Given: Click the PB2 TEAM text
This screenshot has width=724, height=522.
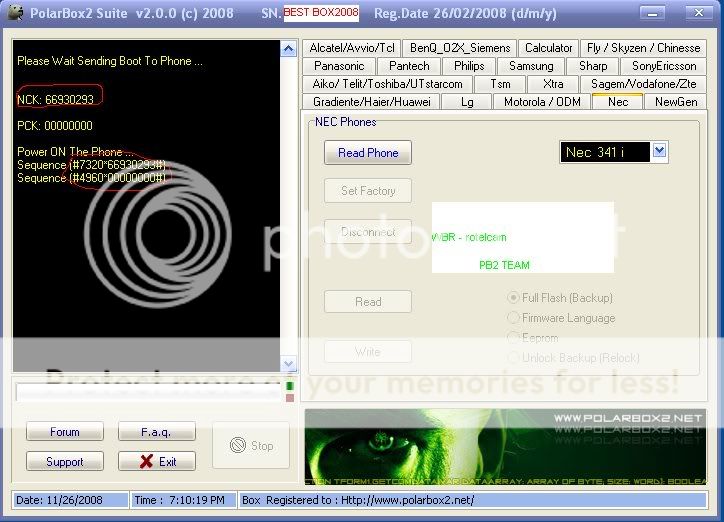Looking at the screenshot, I should 504,265.
